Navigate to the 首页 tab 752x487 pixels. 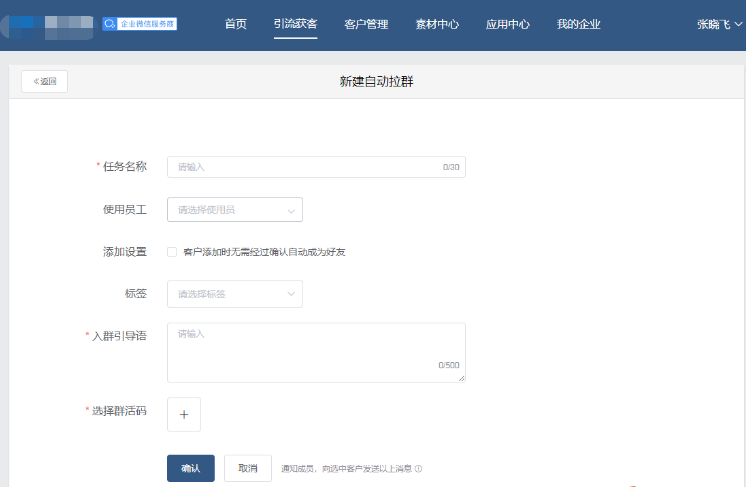236,24
